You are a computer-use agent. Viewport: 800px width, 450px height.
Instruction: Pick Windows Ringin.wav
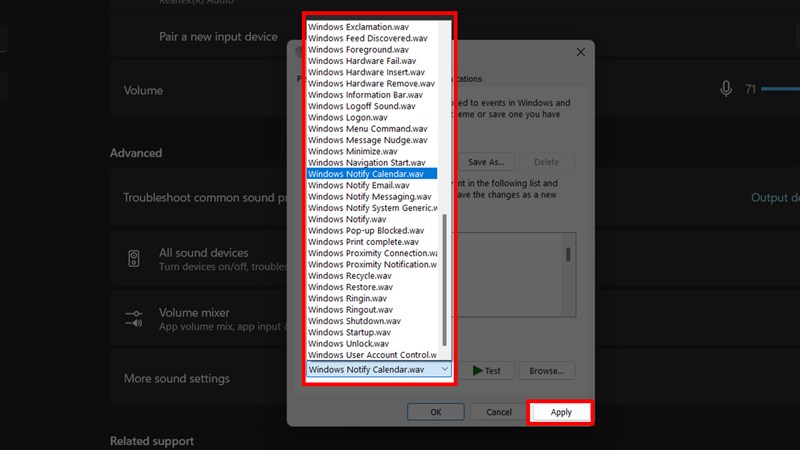point(372,298)
